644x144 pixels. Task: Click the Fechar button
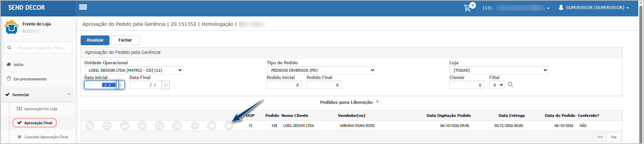tap(125, 40)
